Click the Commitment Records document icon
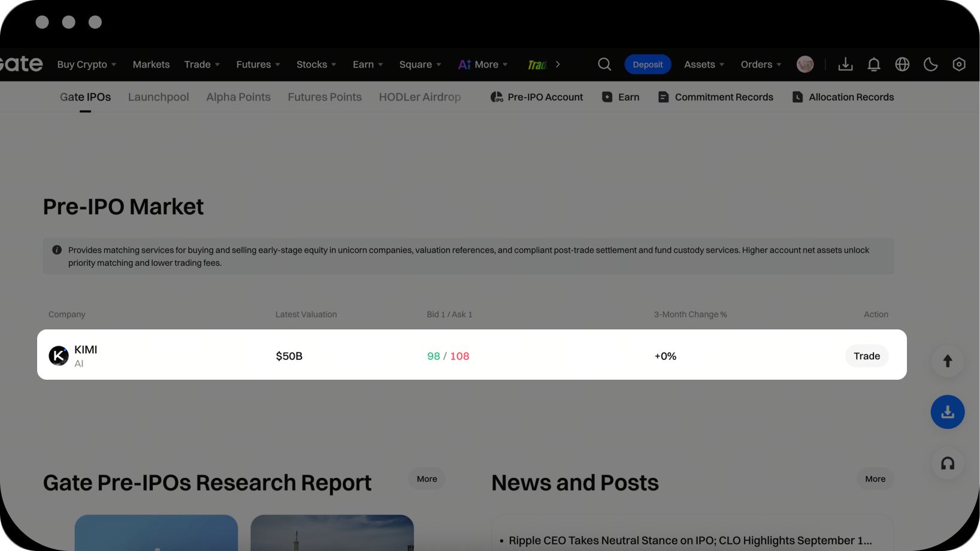The width and height of the screenshot is (980, 551). (663, 97)
